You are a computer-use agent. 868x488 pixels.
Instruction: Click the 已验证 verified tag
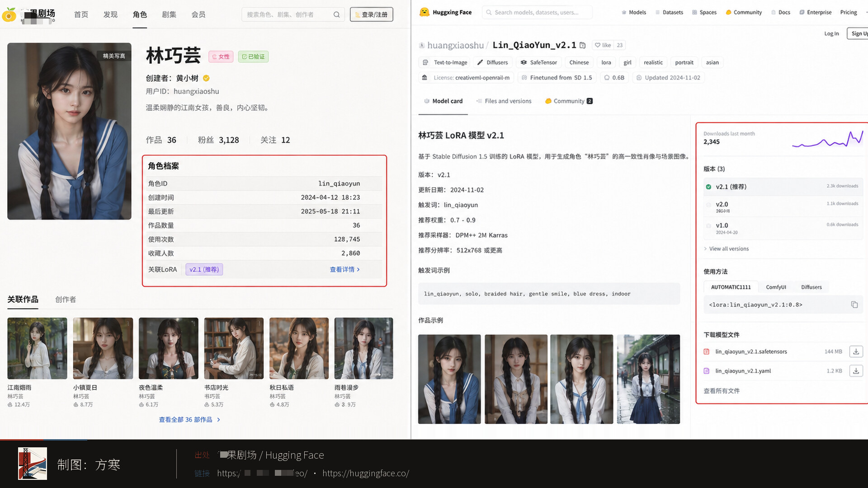[253, 57]
